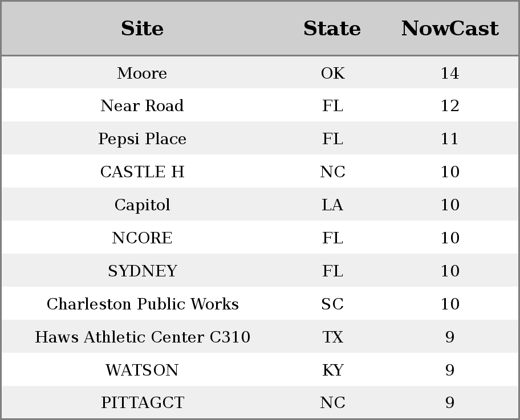Click the Site column header
The image size is (520, 420).
click(143, 28)
